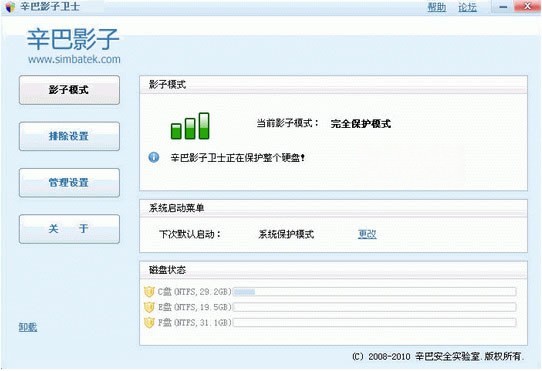Open the 影子模式 tab button
Image resolution: width=542 pixels, height=371 pixels.
(x=69, y=90)
